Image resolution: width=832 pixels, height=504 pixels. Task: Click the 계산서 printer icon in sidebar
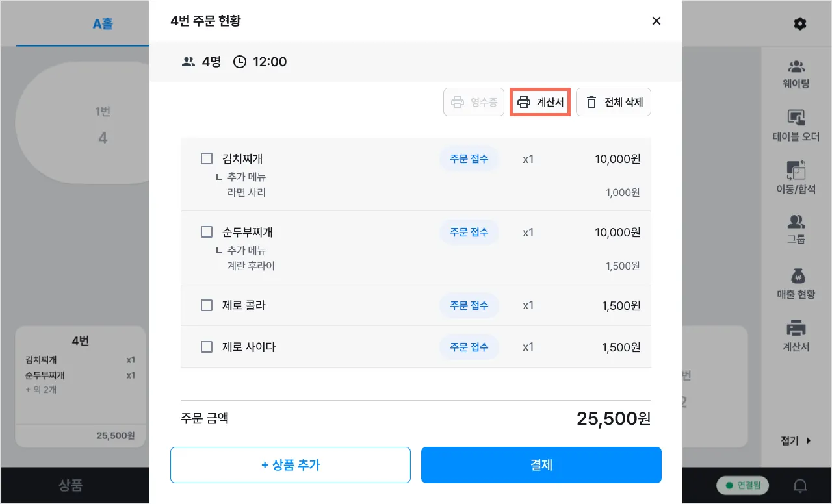pos(796,329)
